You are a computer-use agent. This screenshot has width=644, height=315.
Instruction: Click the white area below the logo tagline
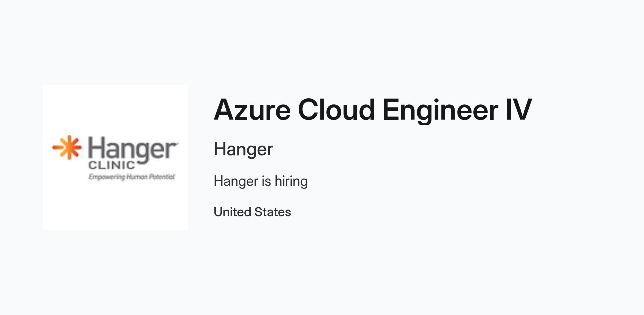pyautogui.click(x=115, y=206)
